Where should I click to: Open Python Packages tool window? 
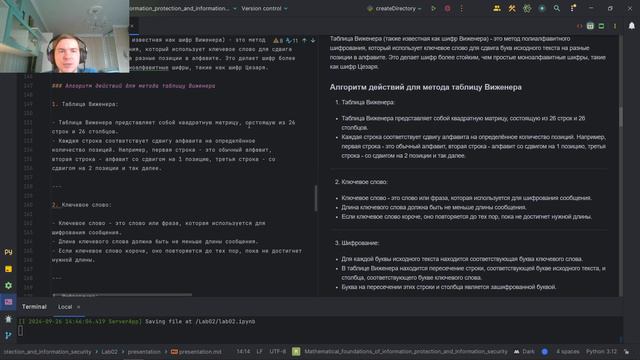(8, 252)
